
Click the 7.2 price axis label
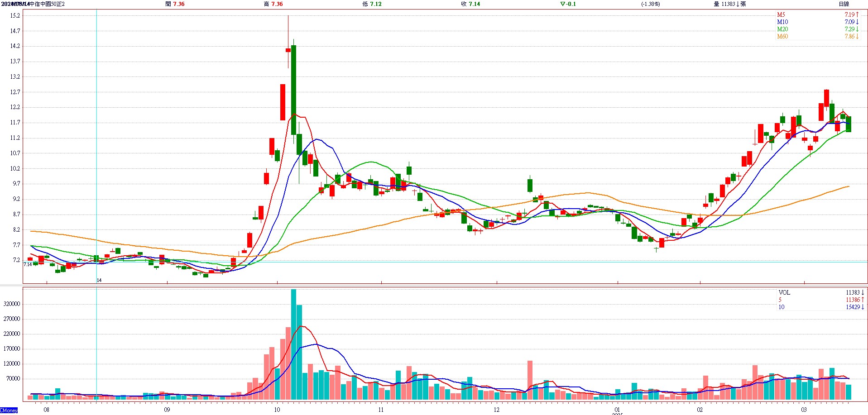(x=16, y=260)
